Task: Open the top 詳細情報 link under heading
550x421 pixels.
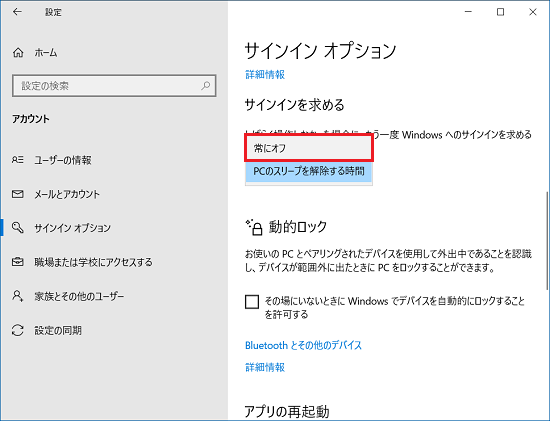Action: (x=265, y=74)
